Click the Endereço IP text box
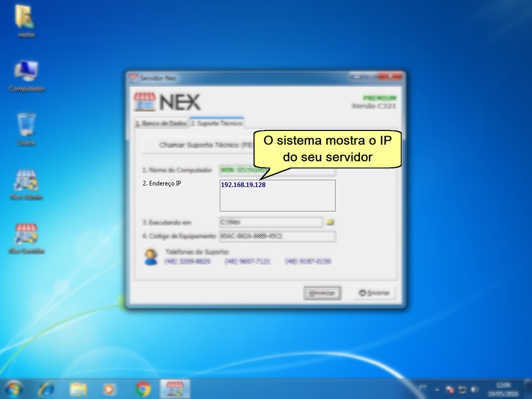The height and width of the screenshot is (399, 532). (277, 195)
